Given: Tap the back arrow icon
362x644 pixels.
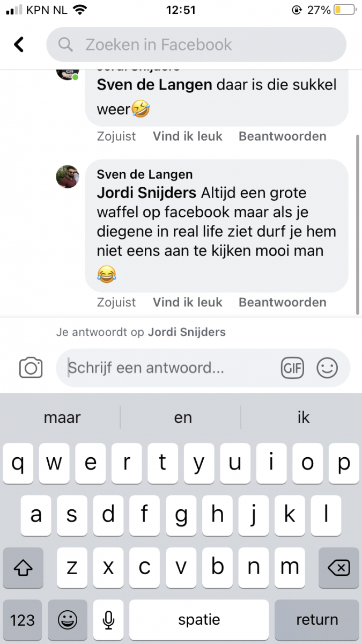Looking at the screenshot, I should pyautogui.click(x=19, y=45).
